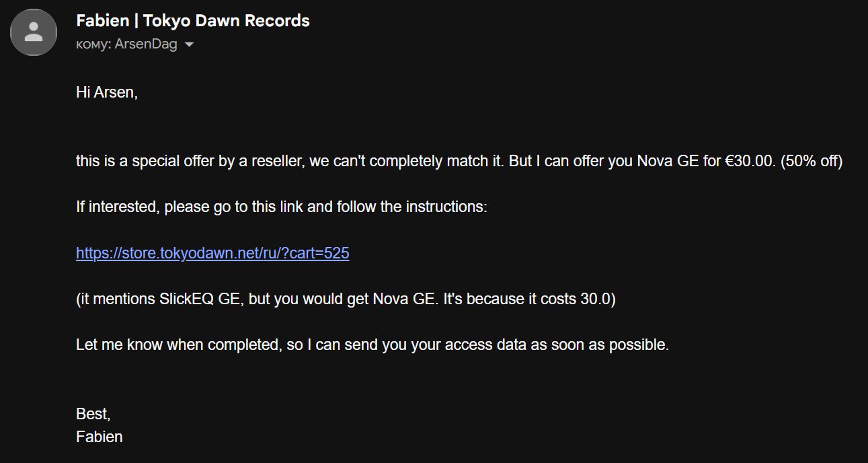This screenshot has width=868, height=463.
Task: Click the recipient name ArsenDag
Action: (146, 44)
